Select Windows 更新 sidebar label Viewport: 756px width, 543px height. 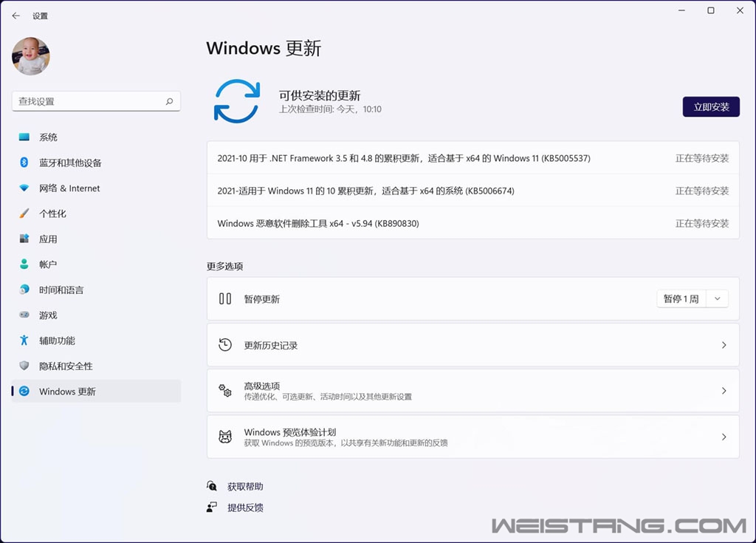(x=67, y=392)
